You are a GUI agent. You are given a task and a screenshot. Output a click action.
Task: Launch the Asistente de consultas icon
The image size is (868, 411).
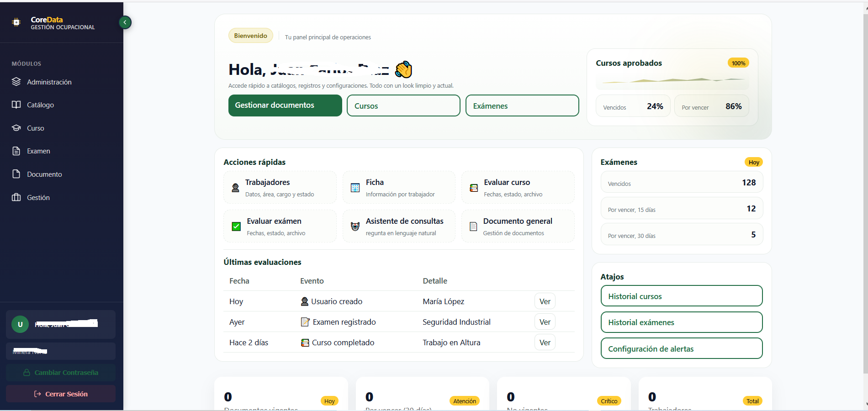(355, 227)
